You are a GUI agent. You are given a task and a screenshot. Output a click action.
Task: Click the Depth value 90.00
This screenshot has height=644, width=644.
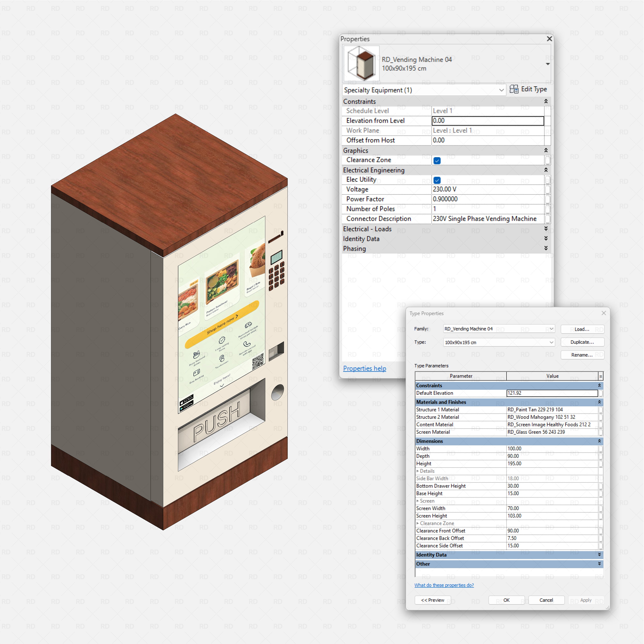[552, 456]
